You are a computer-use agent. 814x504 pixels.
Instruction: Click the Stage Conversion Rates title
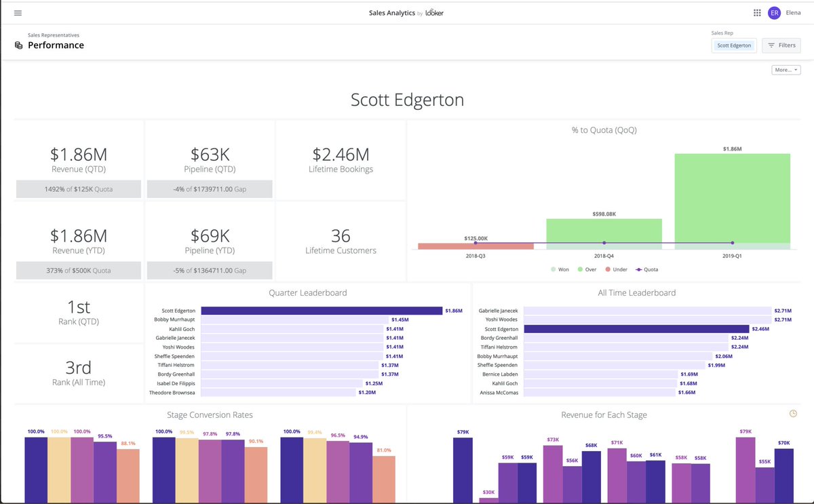[x=210, y=414]
